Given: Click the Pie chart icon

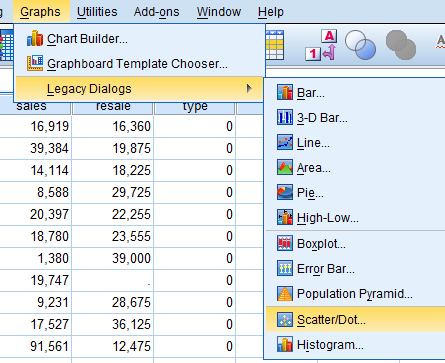Looking at the screenshot, I should coord(285,192).
